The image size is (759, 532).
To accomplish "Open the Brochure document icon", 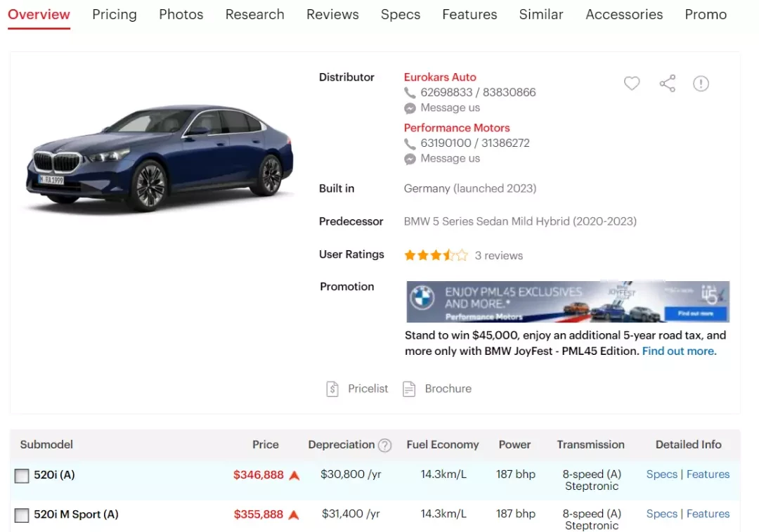I will pos(409,389).
